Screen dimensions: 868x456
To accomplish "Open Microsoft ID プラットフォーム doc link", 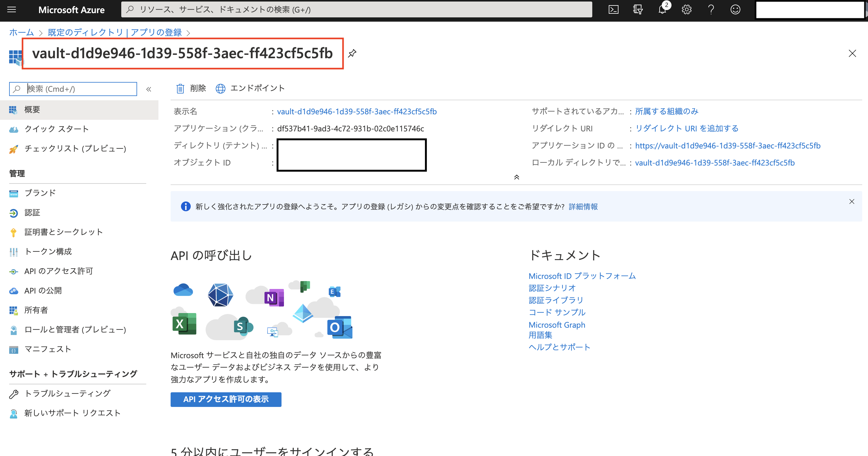I will [582, 276].
